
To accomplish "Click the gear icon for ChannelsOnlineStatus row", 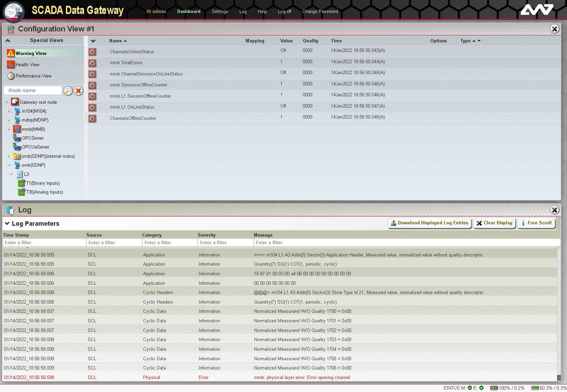I will click(92, 52).
